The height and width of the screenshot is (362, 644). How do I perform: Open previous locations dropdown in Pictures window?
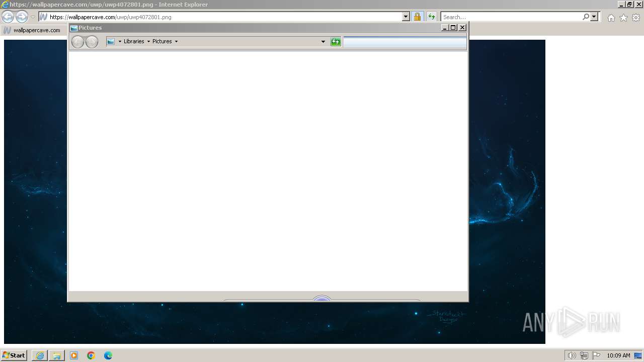(x=323, y=42)
